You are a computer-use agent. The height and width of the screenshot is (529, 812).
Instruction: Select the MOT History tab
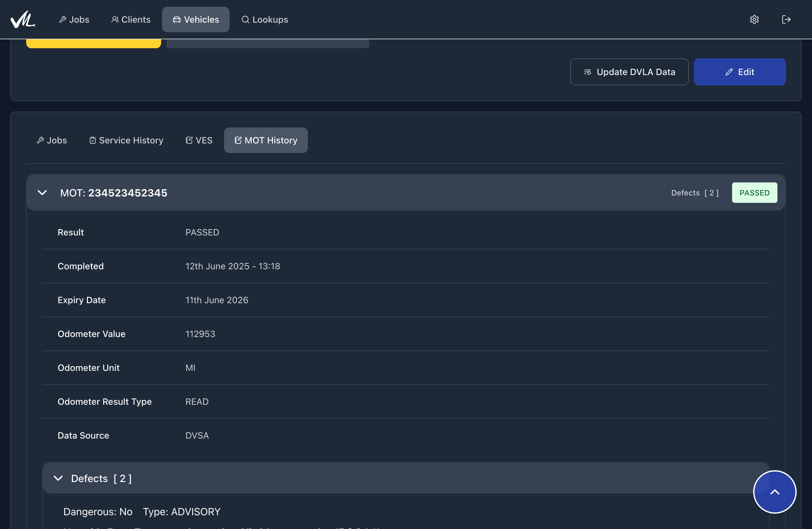pos(266,141)
